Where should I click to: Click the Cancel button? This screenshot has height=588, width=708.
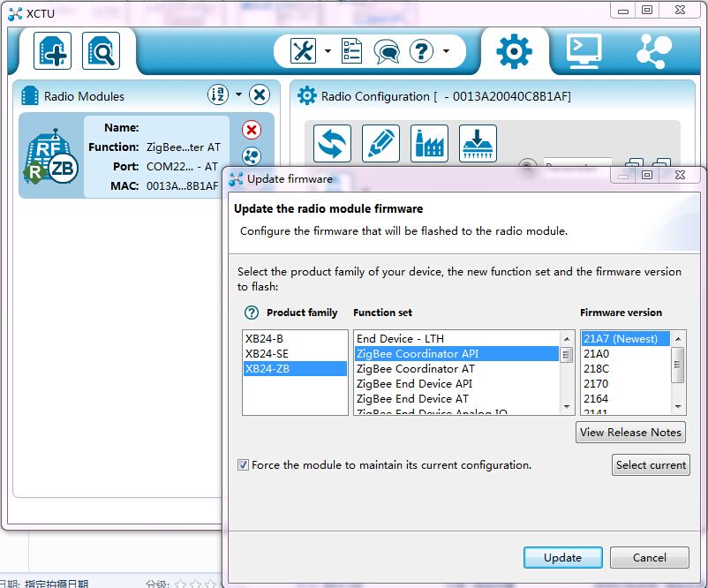pos(650,558)
